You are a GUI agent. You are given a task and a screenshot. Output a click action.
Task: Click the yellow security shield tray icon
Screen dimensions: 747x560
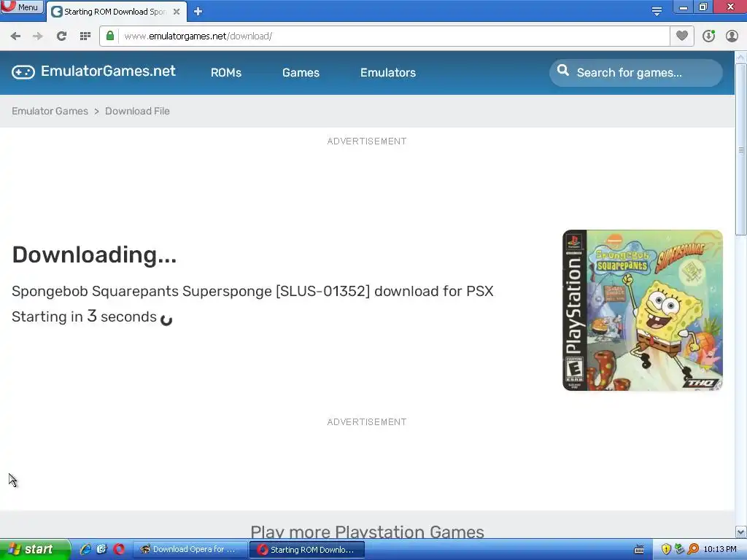(666, 549)
